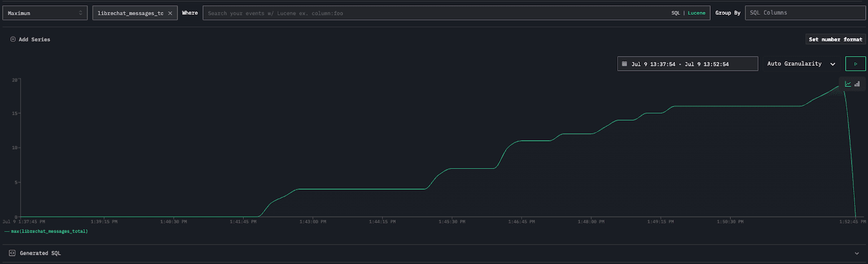Click the Group By SQL Columns field

click(x=805, y=13)
